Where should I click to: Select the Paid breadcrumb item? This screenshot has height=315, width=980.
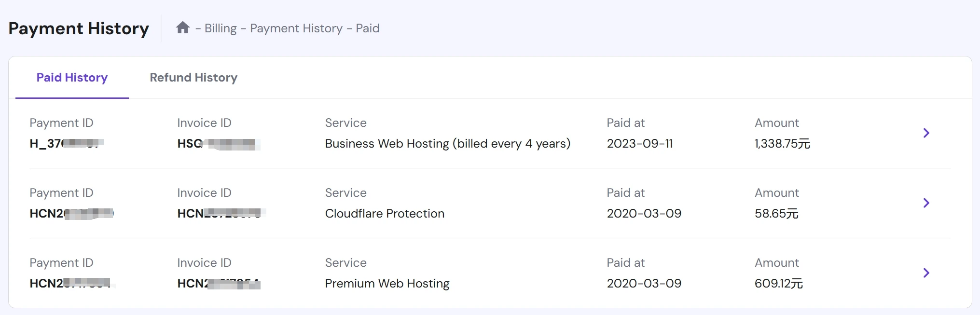(x=368, y=28)
